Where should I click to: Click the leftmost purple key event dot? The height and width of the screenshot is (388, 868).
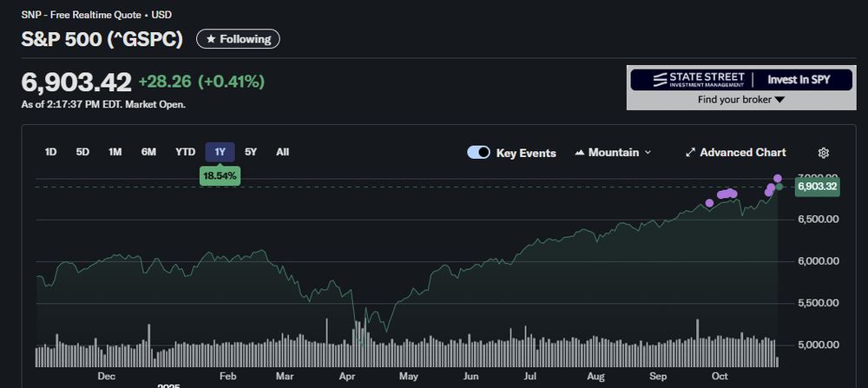[x=709, y=203]
